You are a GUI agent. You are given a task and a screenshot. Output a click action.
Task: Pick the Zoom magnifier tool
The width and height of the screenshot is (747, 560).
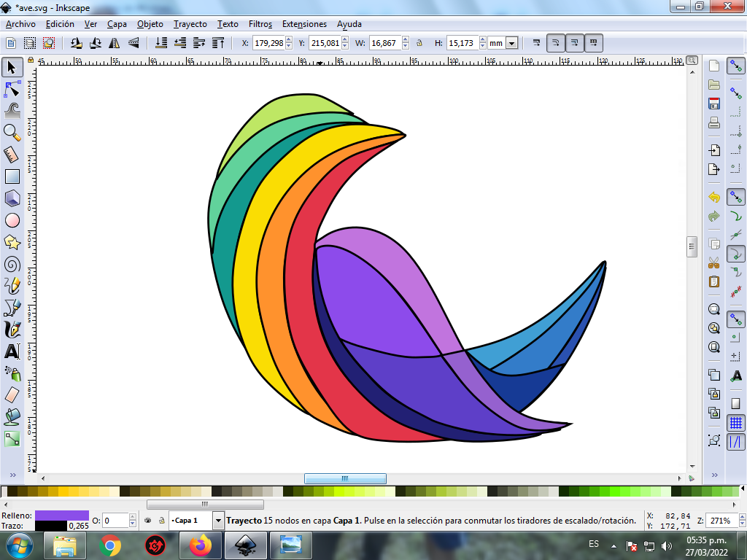click(x=12, y=132)
